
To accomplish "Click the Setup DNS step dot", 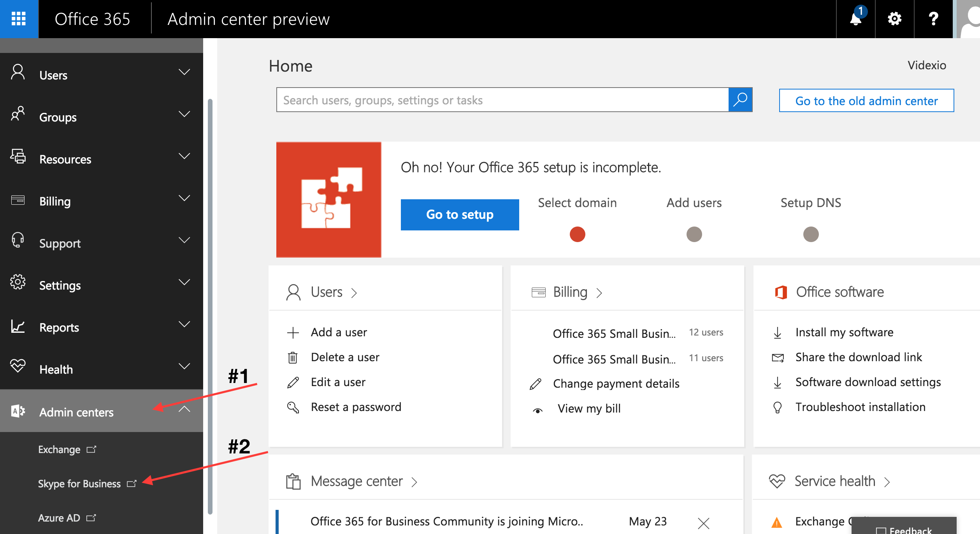I will point(811,234).
